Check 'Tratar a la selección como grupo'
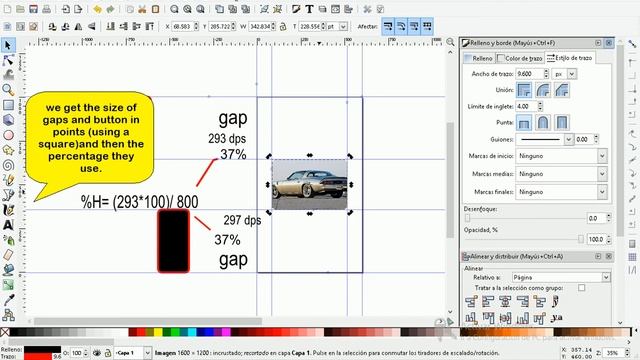 click(x=581, y=288)
